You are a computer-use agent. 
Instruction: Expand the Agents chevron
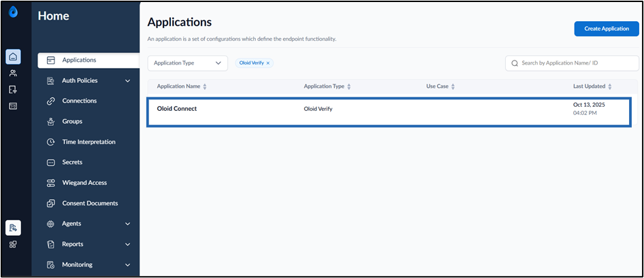click(x=127, y=224)
